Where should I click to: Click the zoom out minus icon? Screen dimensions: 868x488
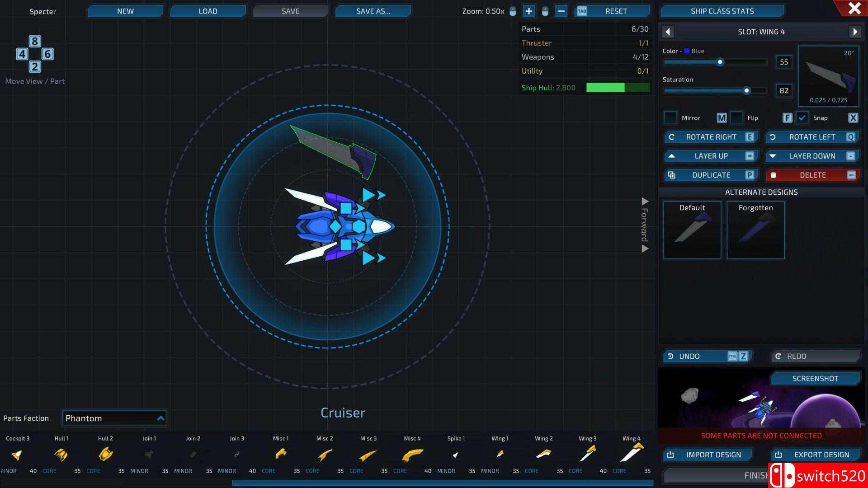coord(561,11)
